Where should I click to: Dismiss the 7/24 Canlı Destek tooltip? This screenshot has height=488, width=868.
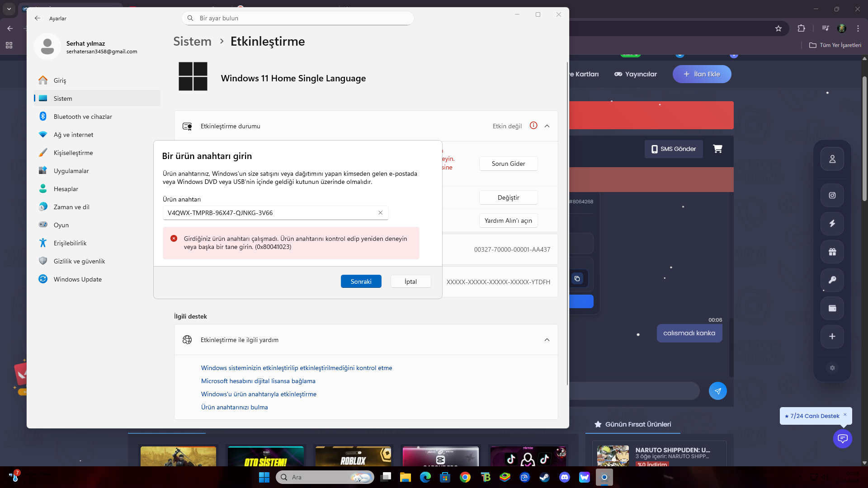pos(844,414)
